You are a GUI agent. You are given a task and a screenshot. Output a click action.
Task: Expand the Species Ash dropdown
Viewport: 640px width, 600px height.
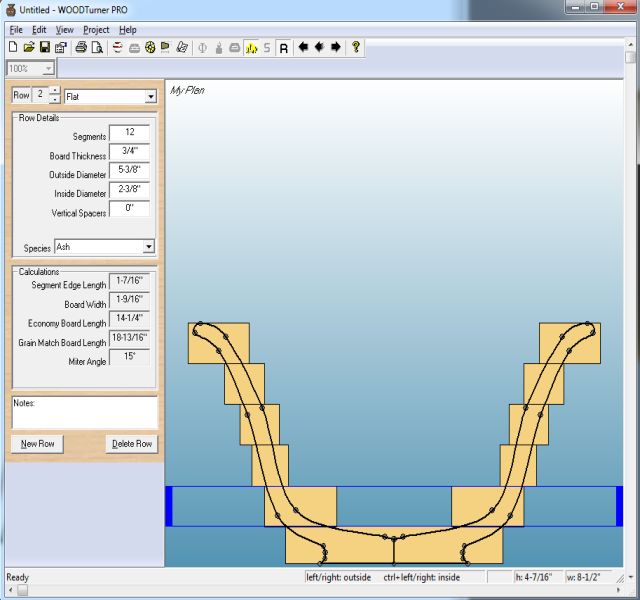pos(148,246)
